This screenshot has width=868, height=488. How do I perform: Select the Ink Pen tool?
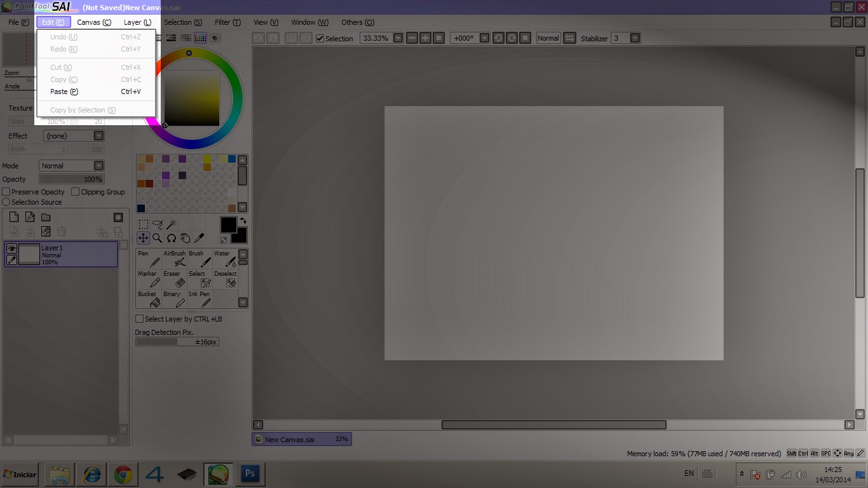[199, 298]
